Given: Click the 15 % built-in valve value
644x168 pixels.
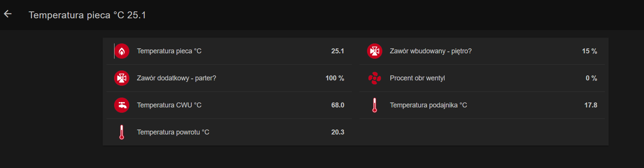Looking at the screenshot, I should [590, 51].
